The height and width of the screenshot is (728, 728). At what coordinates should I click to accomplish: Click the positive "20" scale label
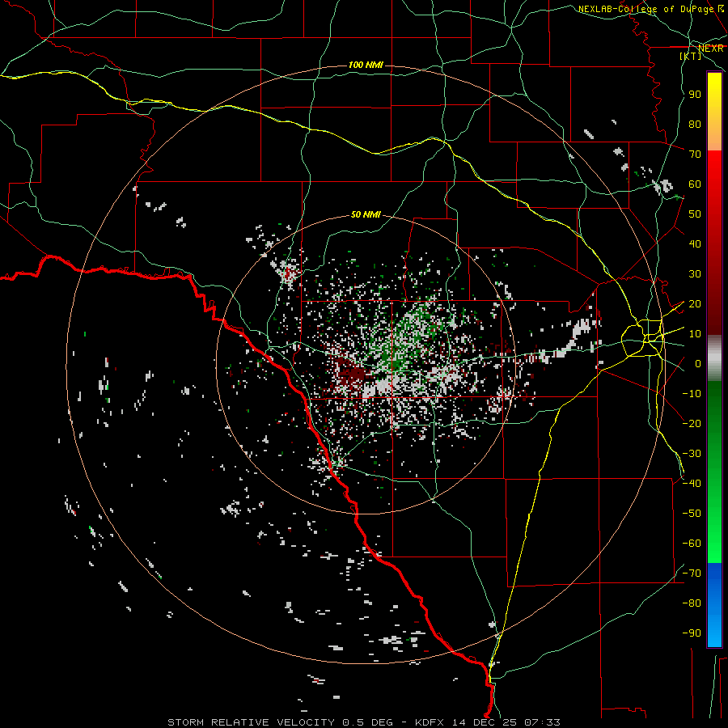tap(695, 304)
